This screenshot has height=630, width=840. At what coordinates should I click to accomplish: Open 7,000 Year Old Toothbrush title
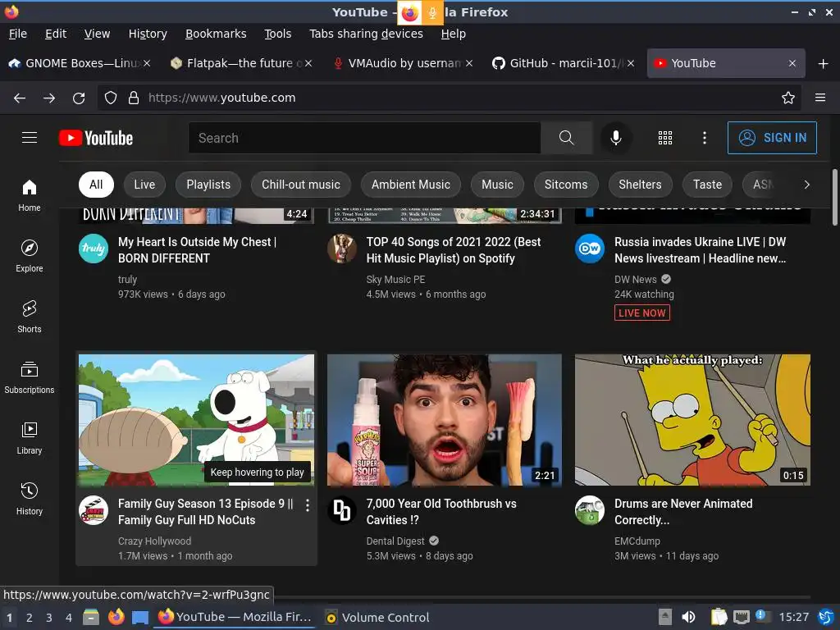tap(441, 512)
